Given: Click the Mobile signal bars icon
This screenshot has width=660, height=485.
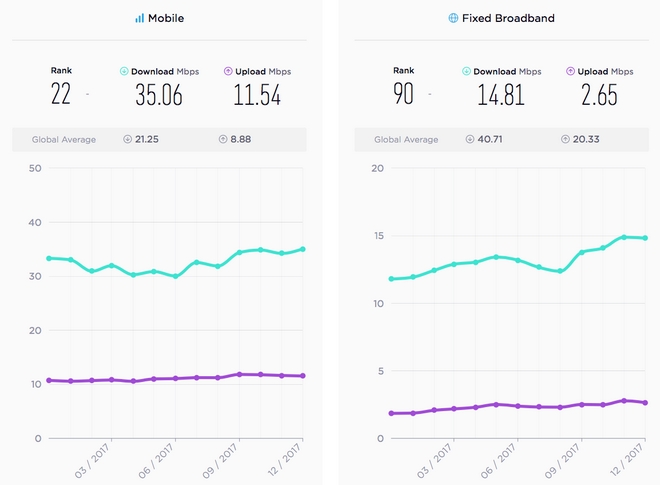Looking at the screenshot, I should click(x=139, y=19).
